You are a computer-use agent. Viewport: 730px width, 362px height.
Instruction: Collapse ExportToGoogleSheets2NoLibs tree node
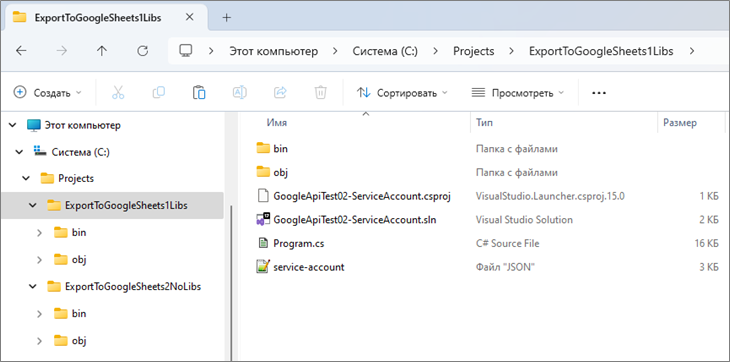click(x=33, y=287)
